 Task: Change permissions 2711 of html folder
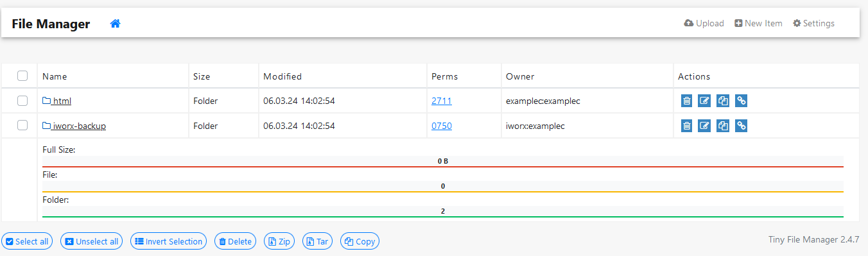(442, 101)
